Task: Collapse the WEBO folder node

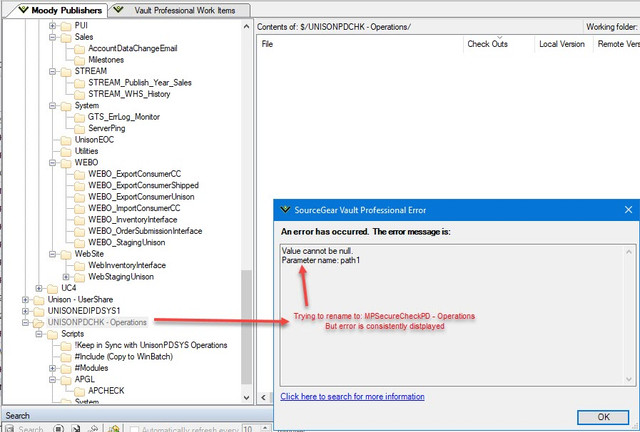Action: [x=52, y=163]
